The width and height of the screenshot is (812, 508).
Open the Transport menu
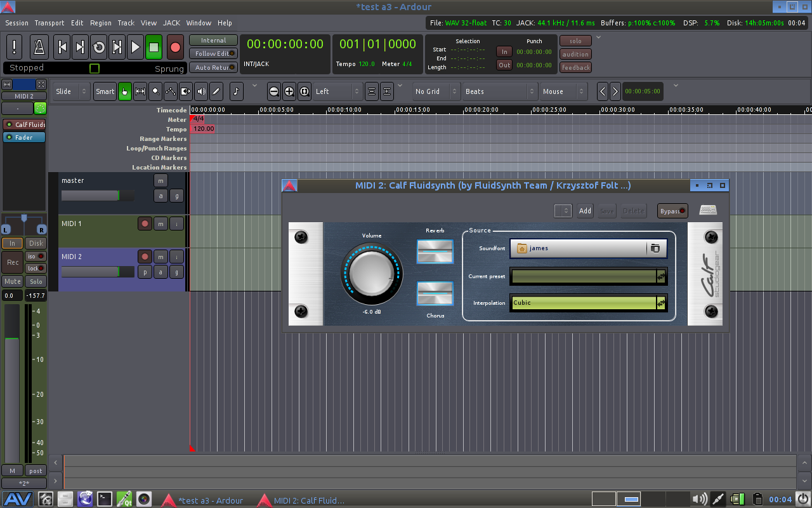(x=49, y=23)
